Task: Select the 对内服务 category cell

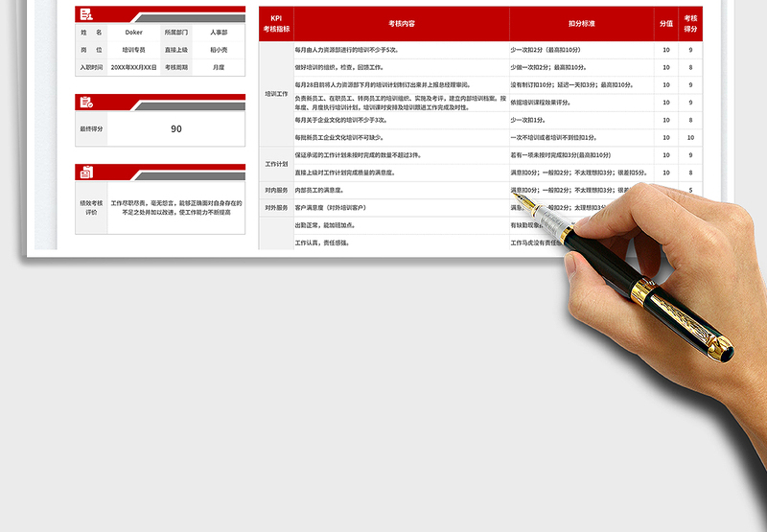Action: 276,190
